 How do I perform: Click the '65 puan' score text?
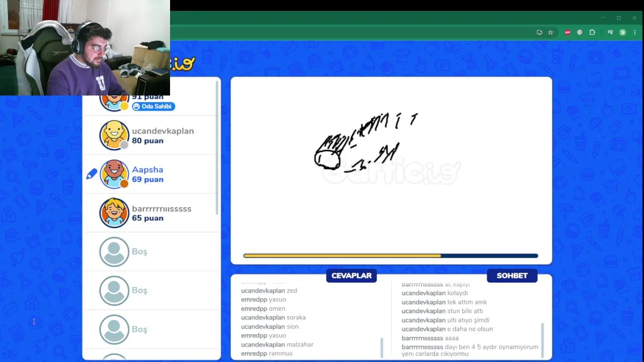(x=147, y=218)
